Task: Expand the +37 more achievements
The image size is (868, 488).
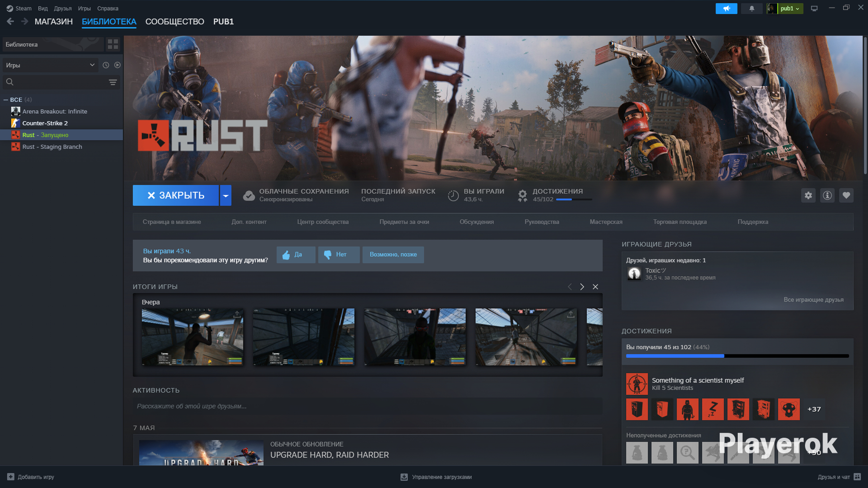Action: coord(814,409)
